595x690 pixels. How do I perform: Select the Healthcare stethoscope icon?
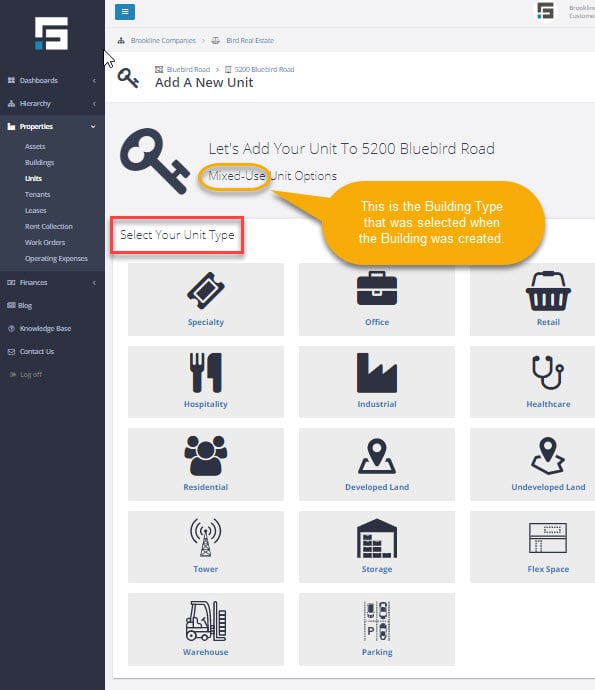click(x=548, y=372)
